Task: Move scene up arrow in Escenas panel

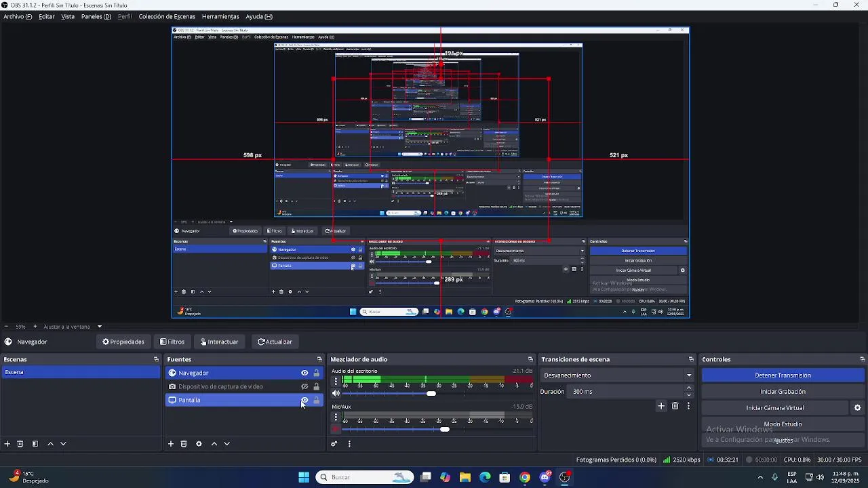Action: point(50,444)
